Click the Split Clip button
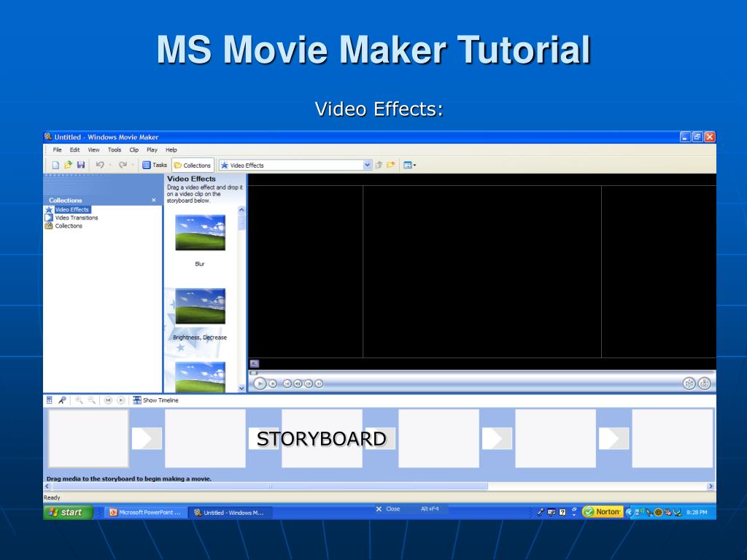Image resolution: width=747 pixels, height=560 pixels. pos(689,384)
